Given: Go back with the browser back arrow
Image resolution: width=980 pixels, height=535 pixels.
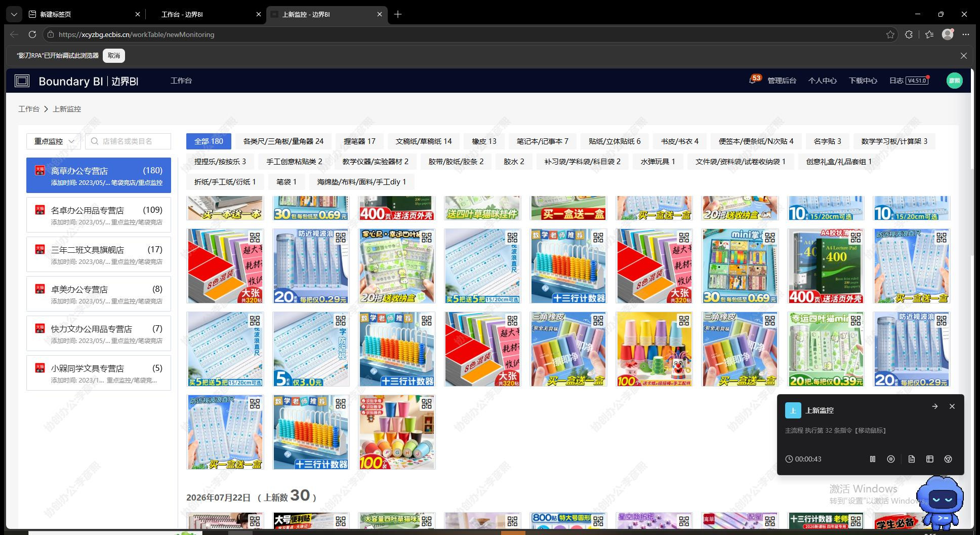Looking at the screenshot, I should (14, 34).
